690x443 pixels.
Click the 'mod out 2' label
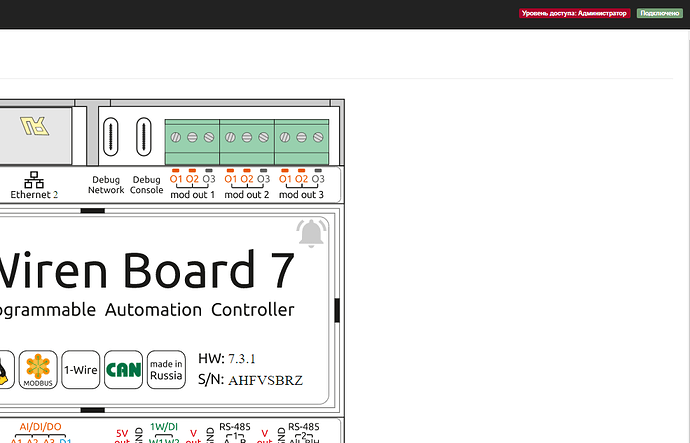click(247, 194)
